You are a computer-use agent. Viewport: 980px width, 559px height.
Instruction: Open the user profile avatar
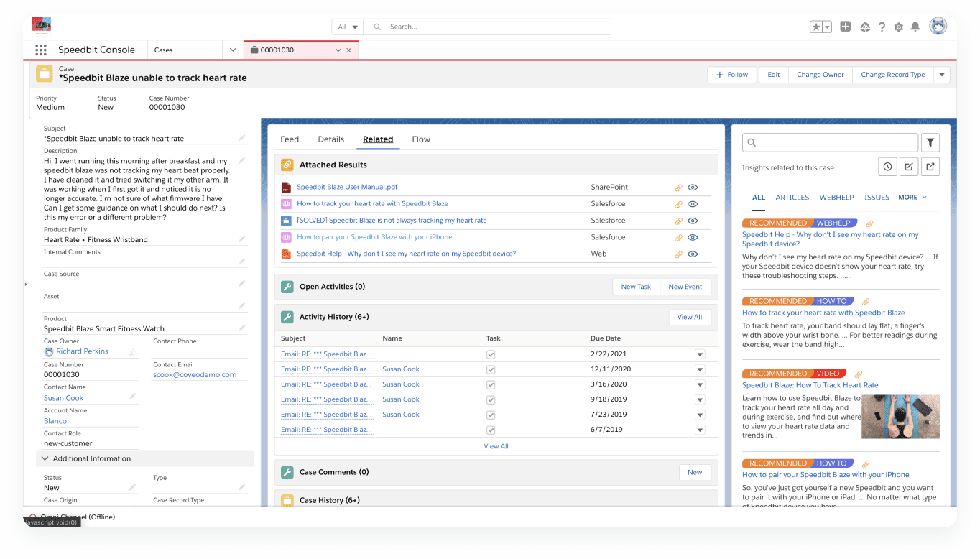pyautogui.click(x=938, y=27)
